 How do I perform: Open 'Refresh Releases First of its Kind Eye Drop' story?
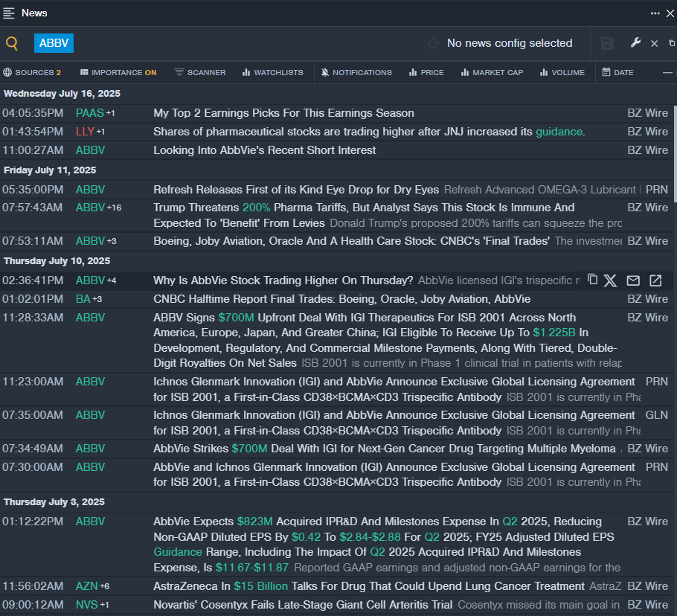(x=296, y=190)
